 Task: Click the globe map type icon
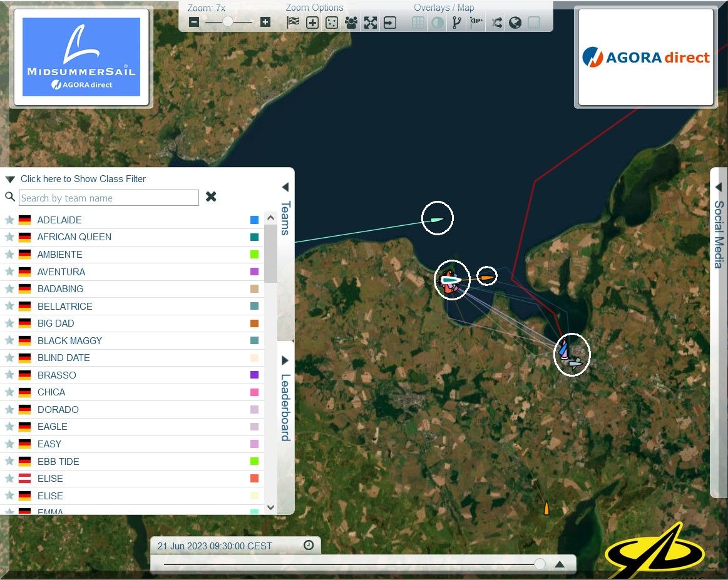(x=515, y=23)
